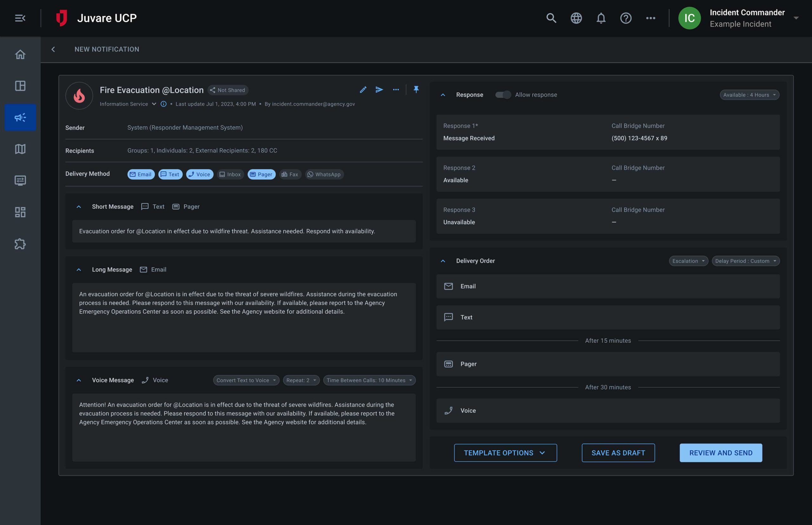Open the megaphone notifications sidebar icon
Viewport: 812px width, 525px height.
tap(20, 118)
